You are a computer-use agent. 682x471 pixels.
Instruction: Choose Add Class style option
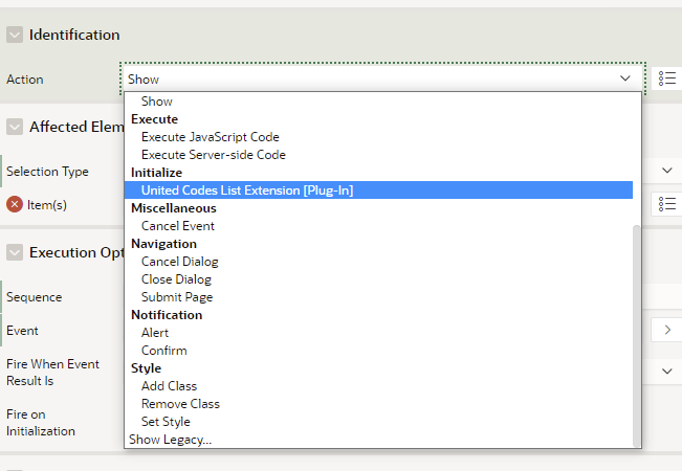click(x=378, y=386)
